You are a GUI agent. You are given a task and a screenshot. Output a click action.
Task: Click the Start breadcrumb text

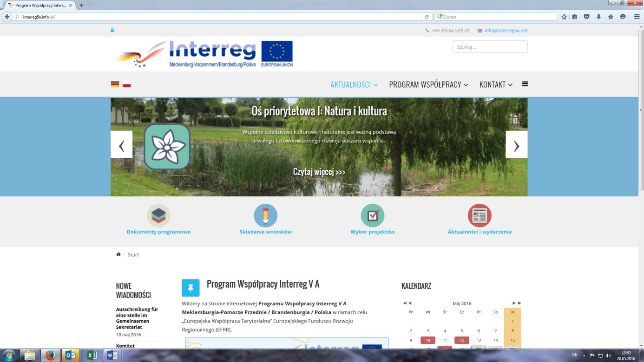(x=133, y=255)
